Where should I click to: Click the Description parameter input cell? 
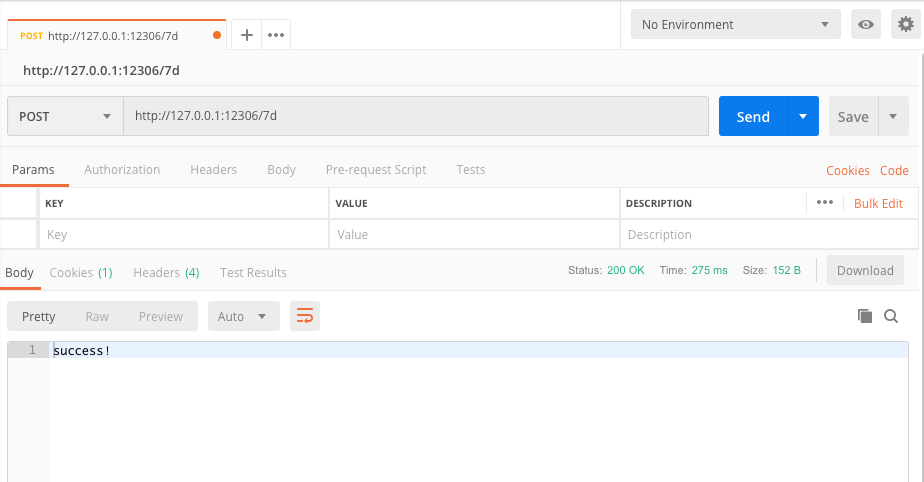[x=769, y=235]
